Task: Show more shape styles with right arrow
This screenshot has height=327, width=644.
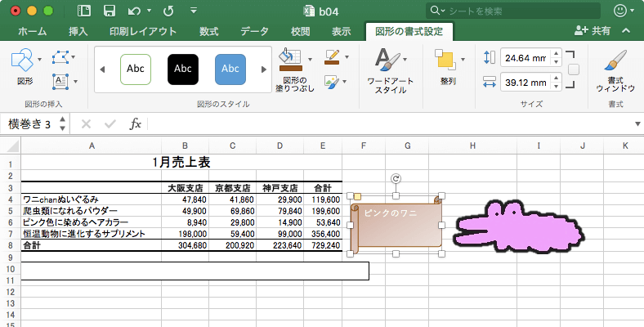Action: 264,69
